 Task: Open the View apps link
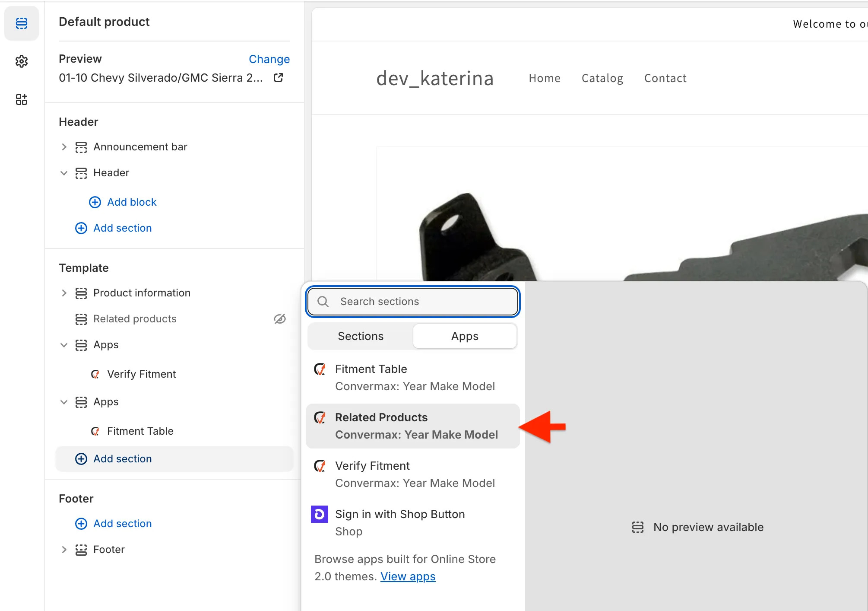[408, 576]
